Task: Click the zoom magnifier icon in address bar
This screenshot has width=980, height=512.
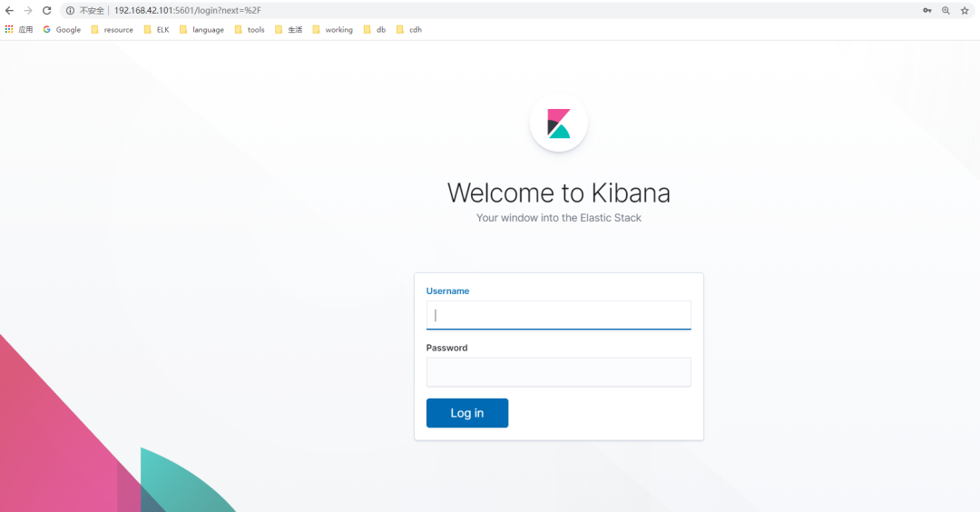Action: coord(946,11)
